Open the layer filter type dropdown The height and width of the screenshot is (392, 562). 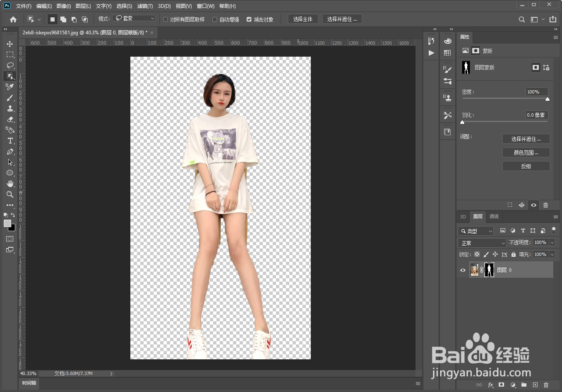pyautogui.click(x=476, y=231)
